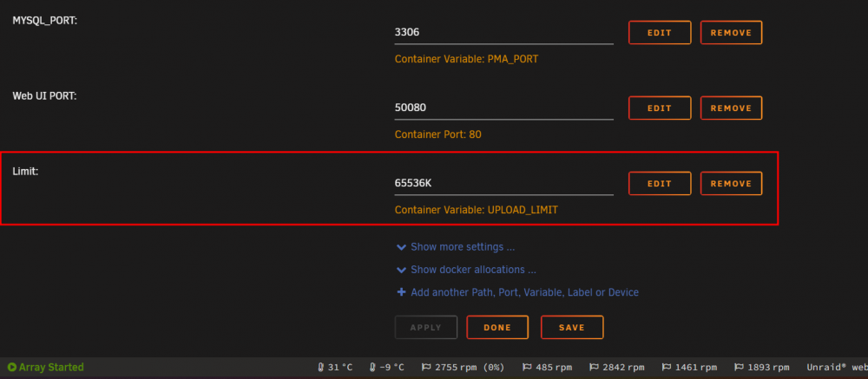Click fan icon for 485 rpm

pyautogui.click(x=527, y=367)
